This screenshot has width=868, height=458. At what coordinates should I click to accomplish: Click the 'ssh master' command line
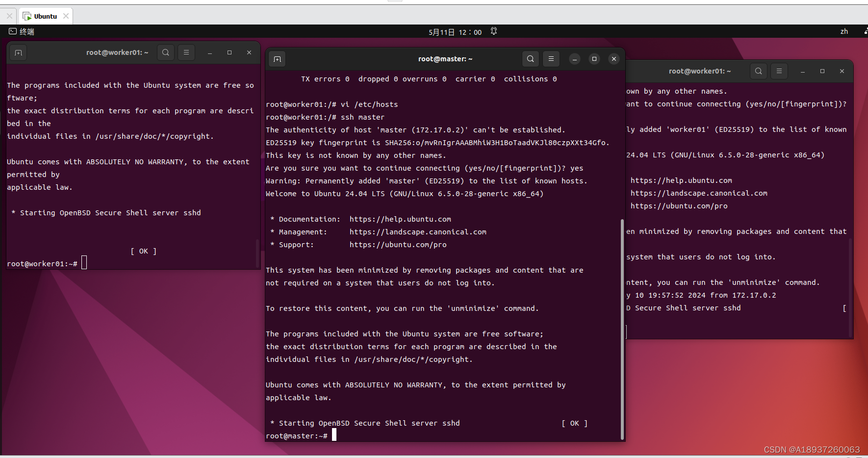[x=325, y=117]
